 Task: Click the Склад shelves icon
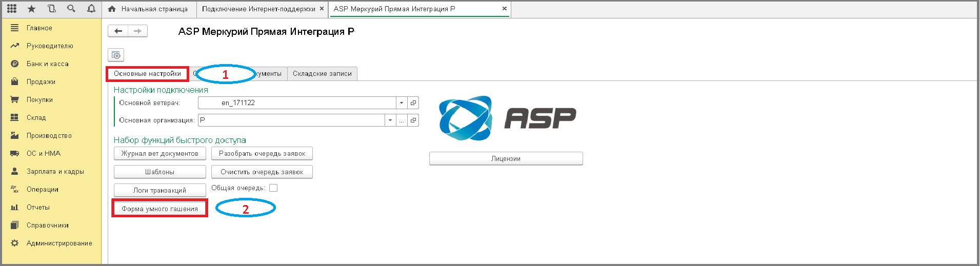(14, 117)
